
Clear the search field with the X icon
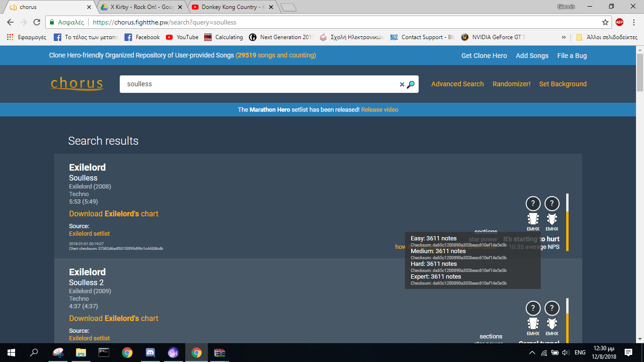tap(402, 84)
